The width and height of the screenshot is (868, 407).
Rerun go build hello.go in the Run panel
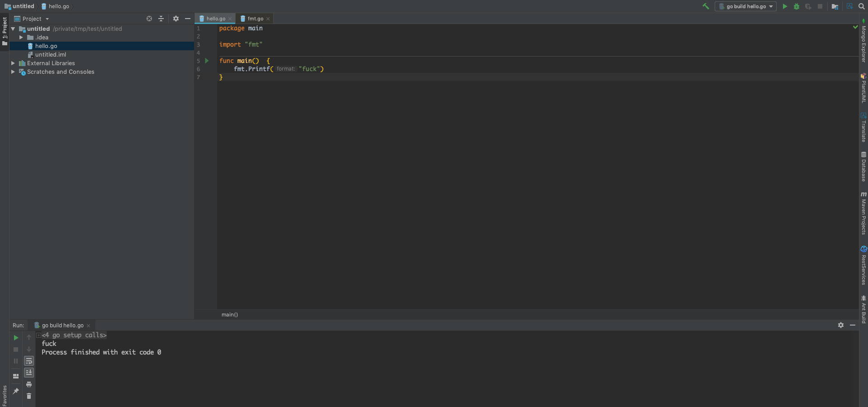16,338
